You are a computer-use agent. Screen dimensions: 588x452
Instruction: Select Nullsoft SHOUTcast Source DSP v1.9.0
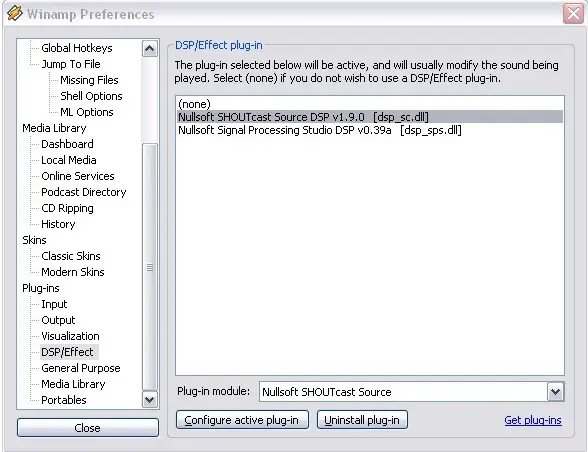[x=370, y=117]
